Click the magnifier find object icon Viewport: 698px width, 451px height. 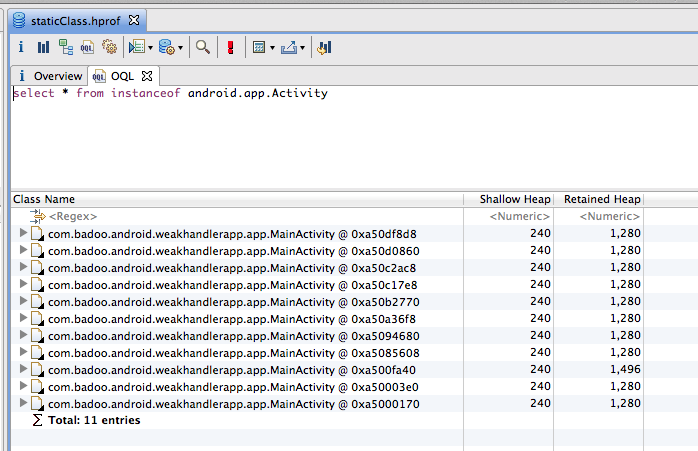coord(203,47)
